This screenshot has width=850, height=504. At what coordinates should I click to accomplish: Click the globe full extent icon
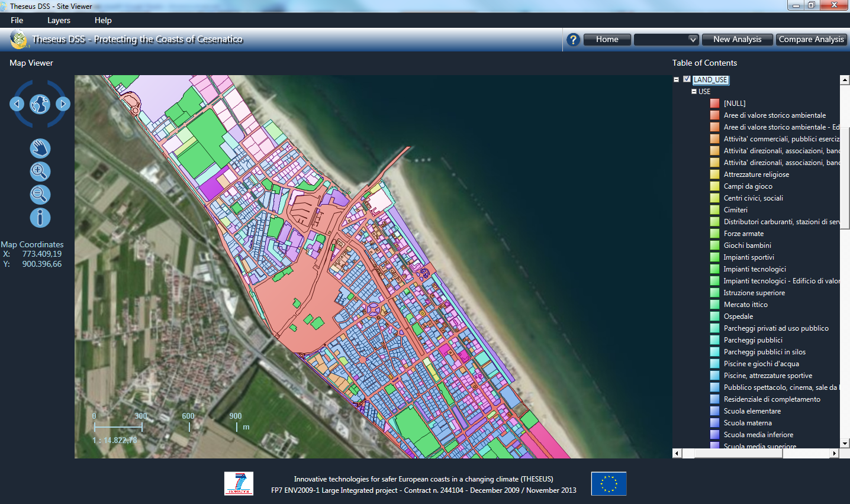[40, 104]
